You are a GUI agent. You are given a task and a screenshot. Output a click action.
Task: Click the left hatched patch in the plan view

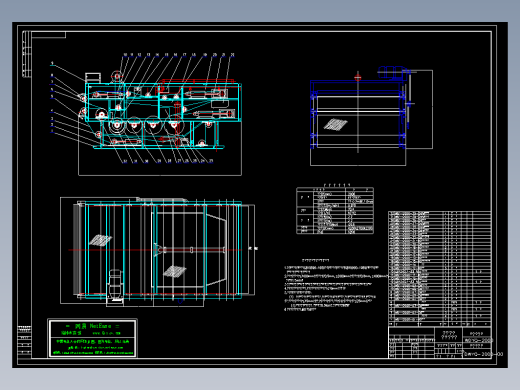click(x=100, y=240)
